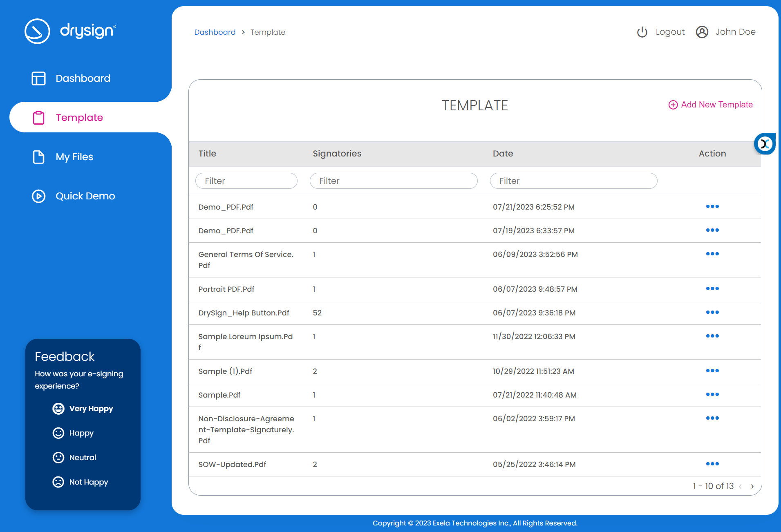Open Dashboard in the sidebar
781x532 pixels.
tap(83, 78)
